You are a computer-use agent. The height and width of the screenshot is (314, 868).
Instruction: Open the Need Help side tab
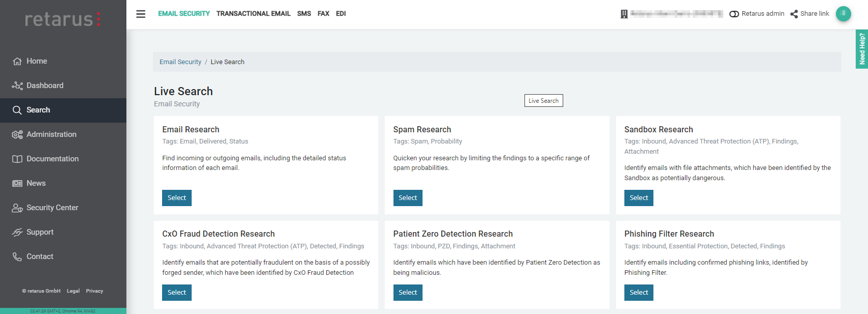coord(862,49)
